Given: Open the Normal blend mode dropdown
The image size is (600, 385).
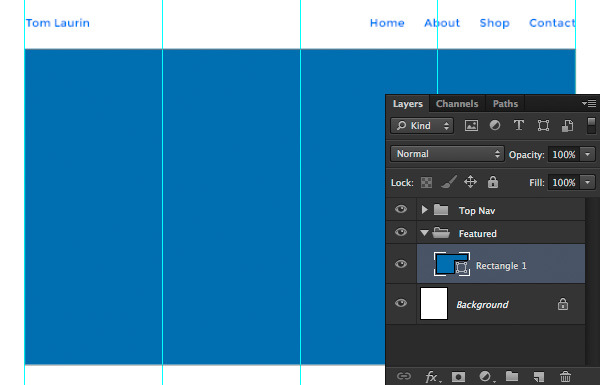Looking at the screenshot, I should point(447,154).
